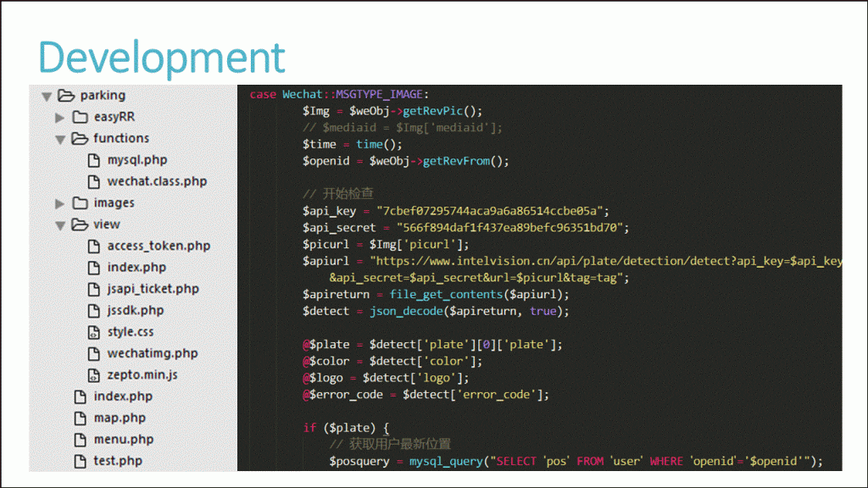Select the easyRR folder name

pos(114,117)
